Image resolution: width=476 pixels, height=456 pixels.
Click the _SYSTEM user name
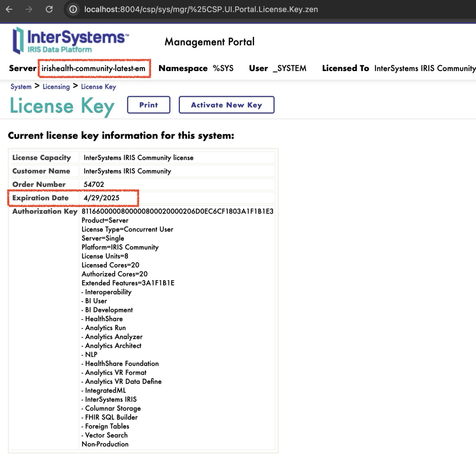click(289, 68)
